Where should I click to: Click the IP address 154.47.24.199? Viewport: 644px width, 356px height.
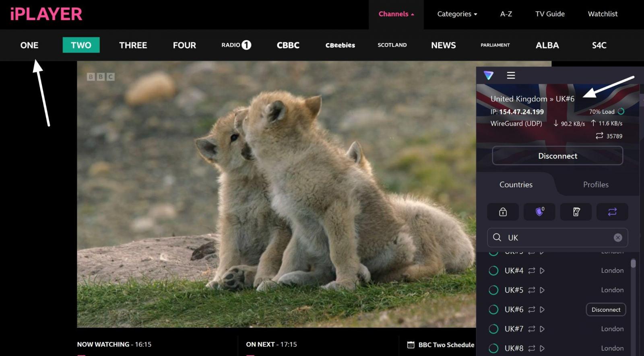521,112
